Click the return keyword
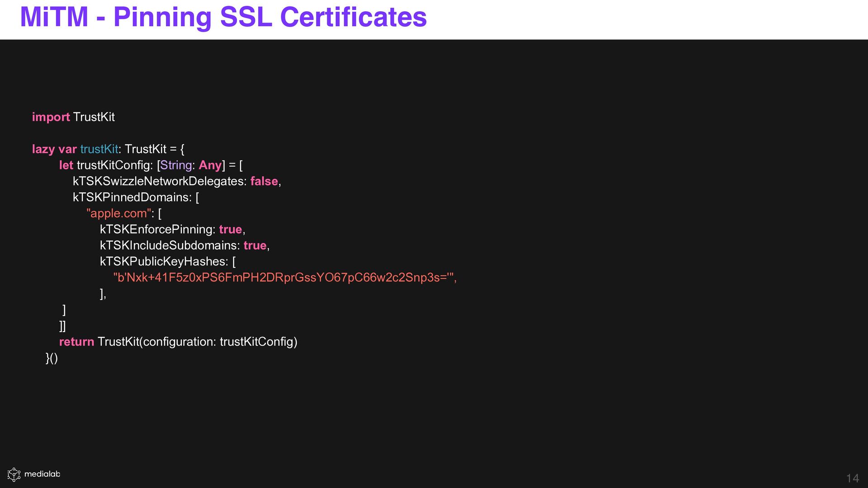Viewport: 868px width, 488px height. point(76,342)
